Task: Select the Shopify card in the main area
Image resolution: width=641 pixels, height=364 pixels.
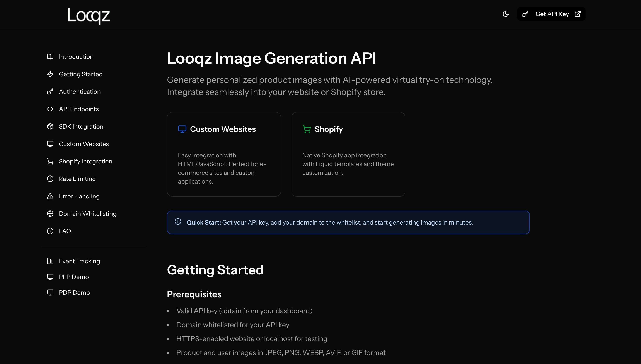Action: (348, 154)
